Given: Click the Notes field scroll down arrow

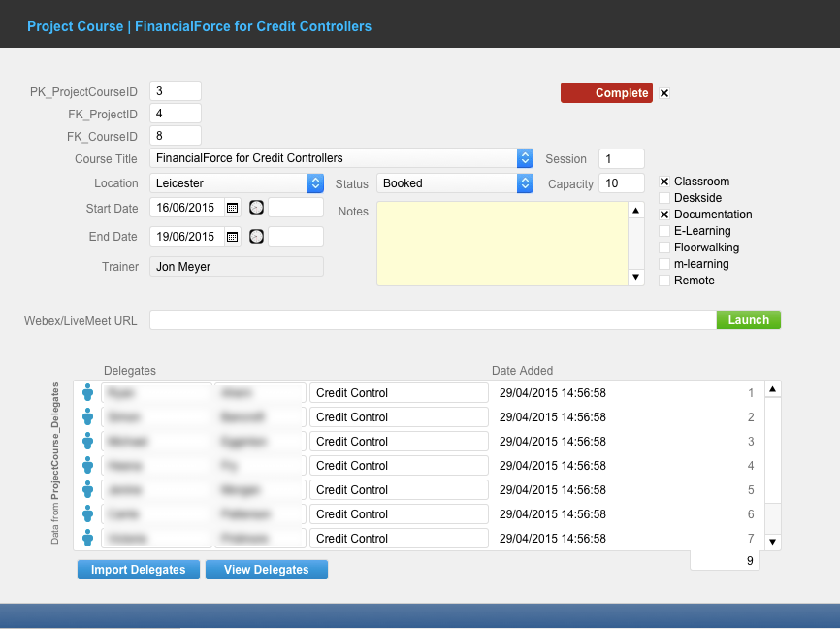Looking at the screenshot, I should tap(636, 278).
